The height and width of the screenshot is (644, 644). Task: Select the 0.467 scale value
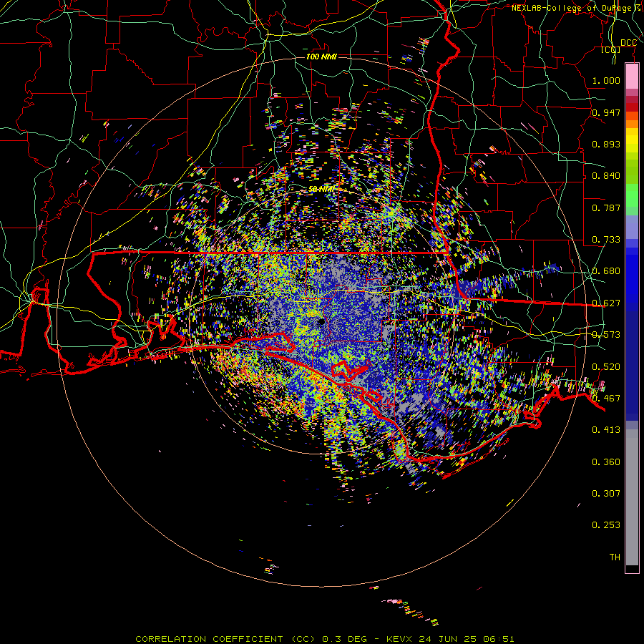pyautogui.click(x=606, y=399)
